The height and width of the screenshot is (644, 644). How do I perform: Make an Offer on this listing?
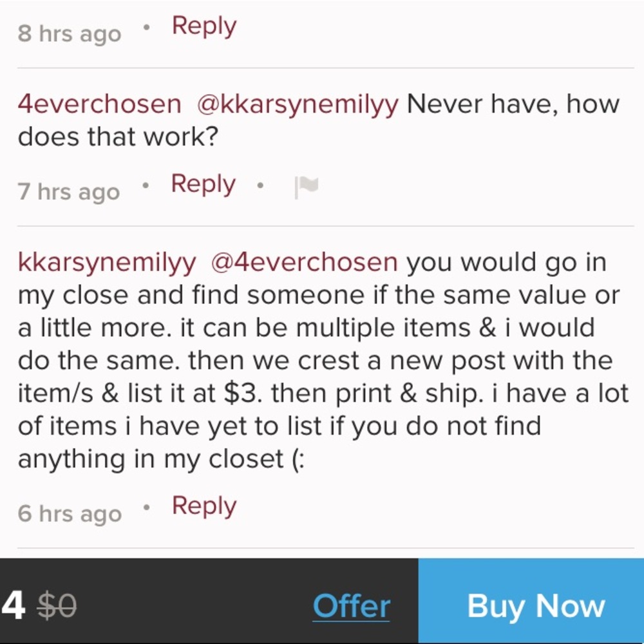click(351, 606)
